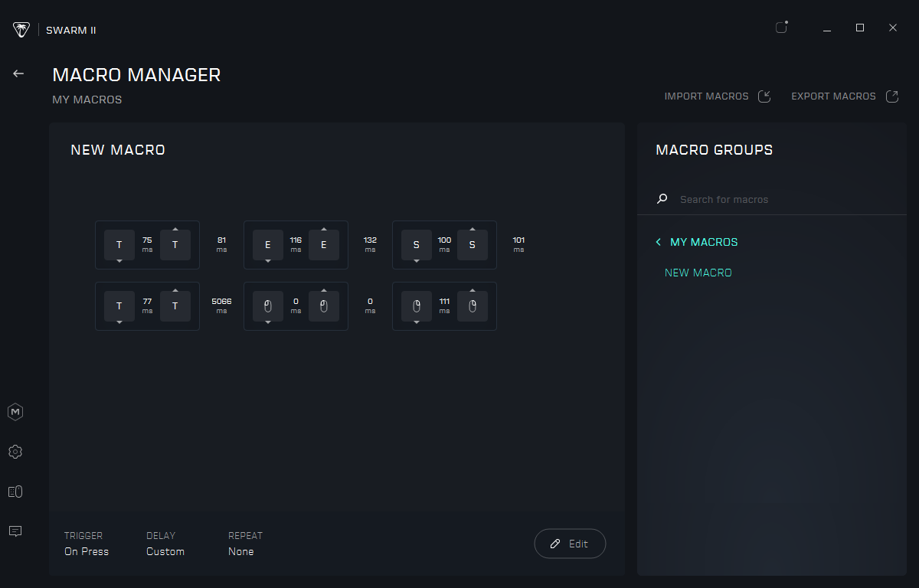Screen dimensions: 919x588
Task: Open the Macro Manager sidebar icon
Action: [15, 412]
